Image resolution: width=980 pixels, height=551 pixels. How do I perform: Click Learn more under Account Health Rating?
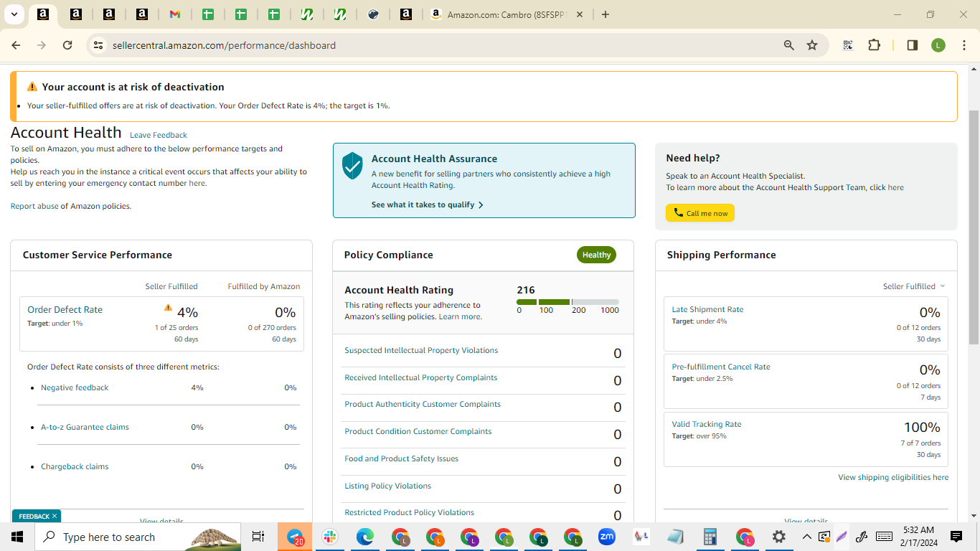tap(460, 316)
